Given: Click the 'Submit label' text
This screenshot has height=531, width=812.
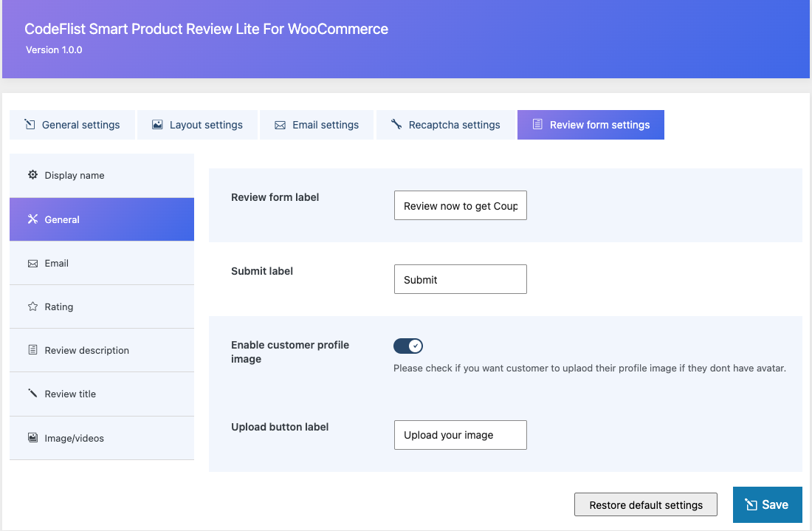Looking at the screenshot, I should coord(262,271).
